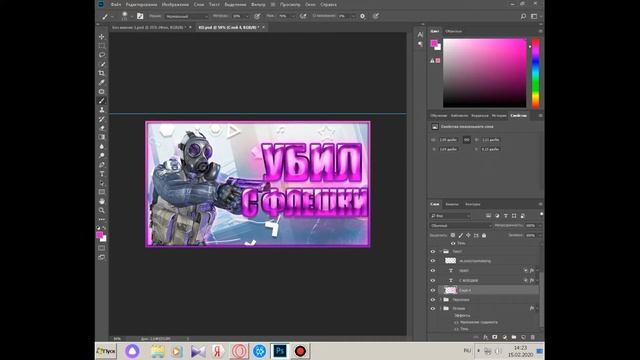This screenshot has height=360, width=640.
Task: Click the toolbox foreground color swatch
Action: pos(100,235)
